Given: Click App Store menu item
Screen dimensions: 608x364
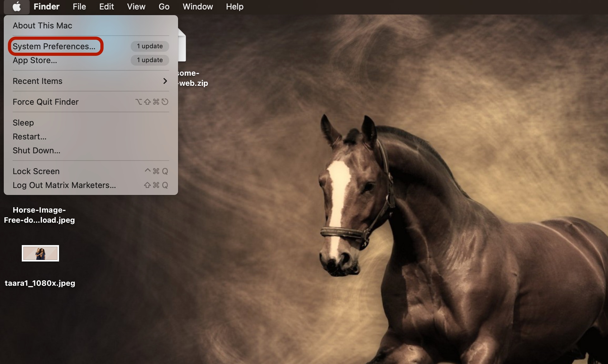Looking at the screenshot, I should click(35, 60).
